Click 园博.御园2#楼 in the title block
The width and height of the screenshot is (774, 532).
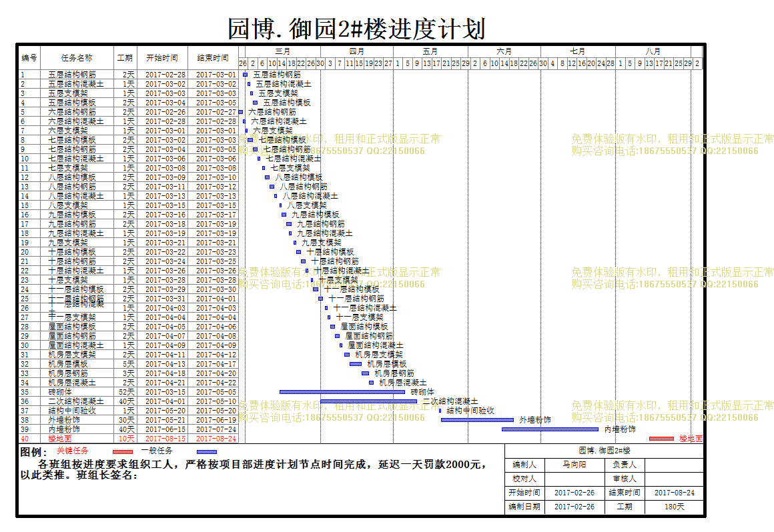(x=605, y=451)
